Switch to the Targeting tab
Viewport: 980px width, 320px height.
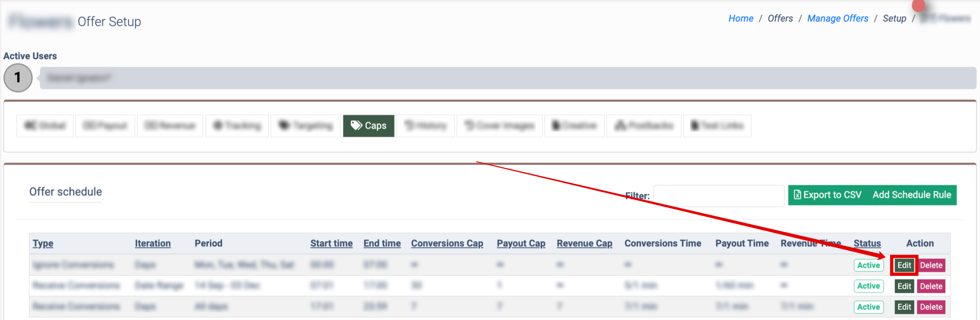pos(306,126)
